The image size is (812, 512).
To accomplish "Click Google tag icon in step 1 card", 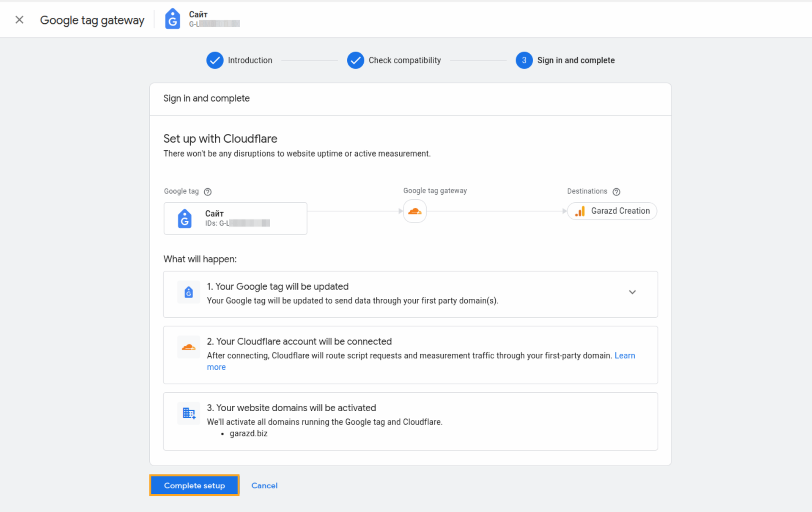I will point(189,292).
